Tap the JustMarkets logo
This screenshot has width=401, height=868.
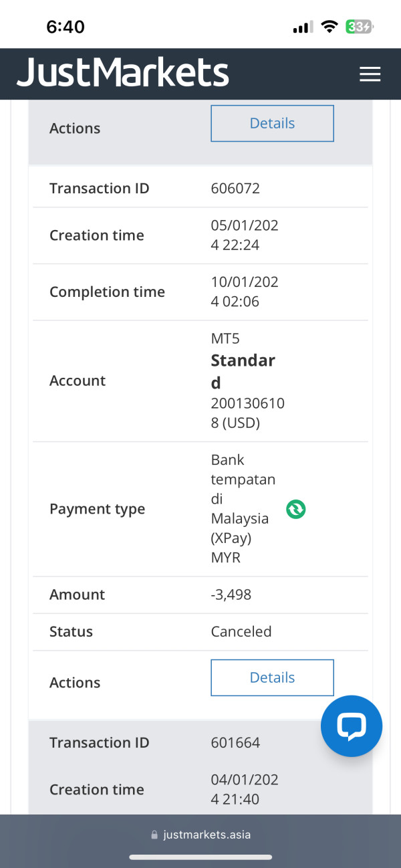pos(123,73)
